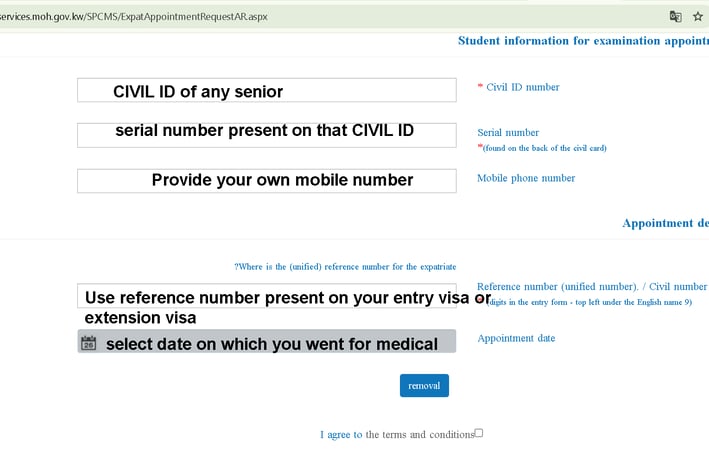Image resolution: width=709 pixels, height=451 pixels.
Task: Focus the reference number (unified number) input field
Action: click(x=267, y=296)
